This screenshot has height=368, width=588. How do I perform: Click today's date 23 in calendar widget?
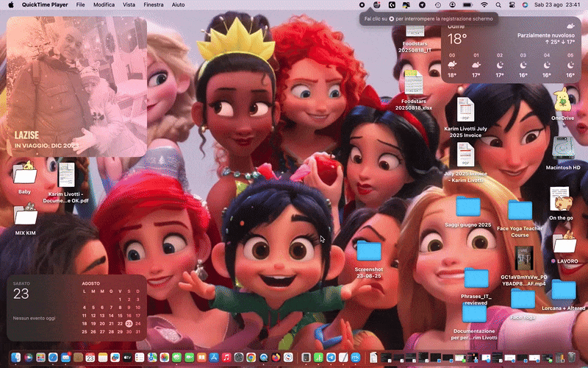click(x=129, y=323)
